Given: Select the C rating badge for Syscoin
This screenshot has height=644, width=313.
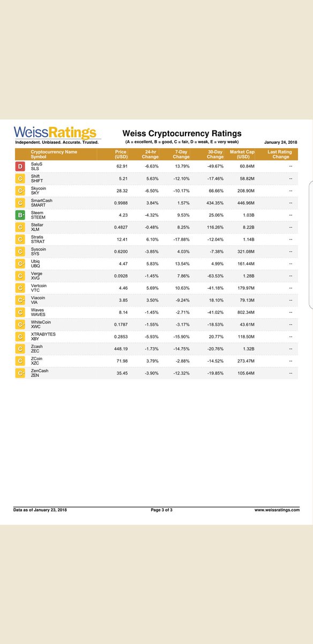Looking at the screenshot, I should (x=20, y=251).
